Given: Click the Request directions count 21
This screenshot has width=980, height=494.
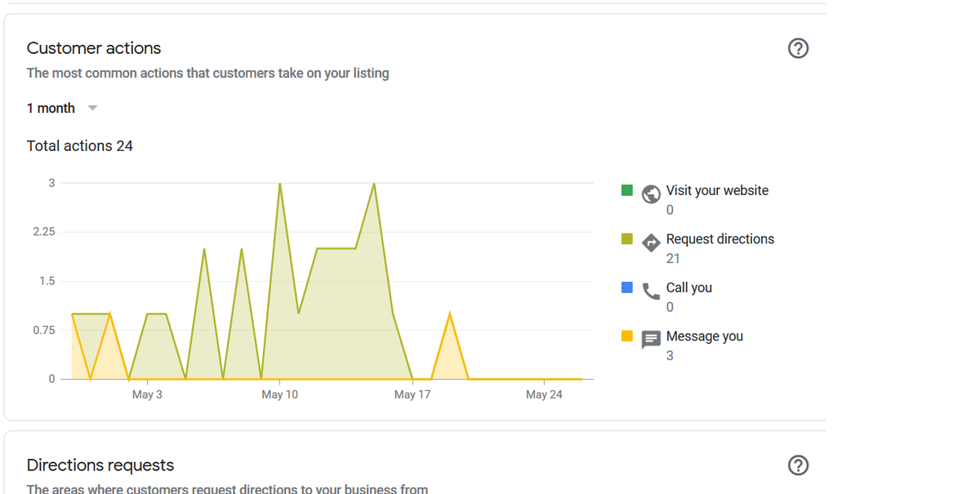Looking at the screenshot, I should 673,259.
